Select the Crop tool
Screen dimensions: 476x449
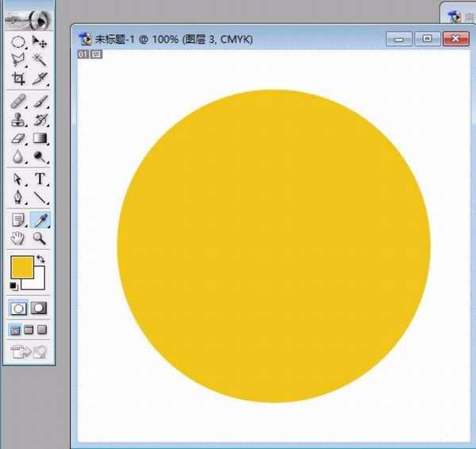[x=17, y=79]
